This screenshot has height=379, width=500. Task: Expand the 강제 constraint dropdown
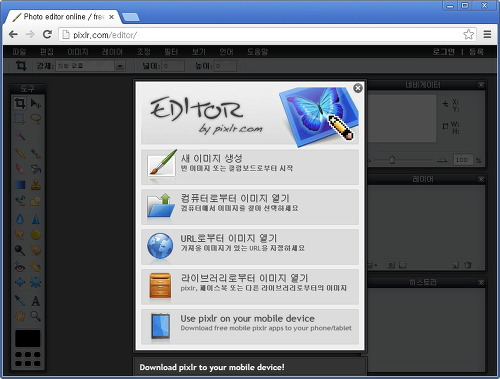[x=90, y=66]
